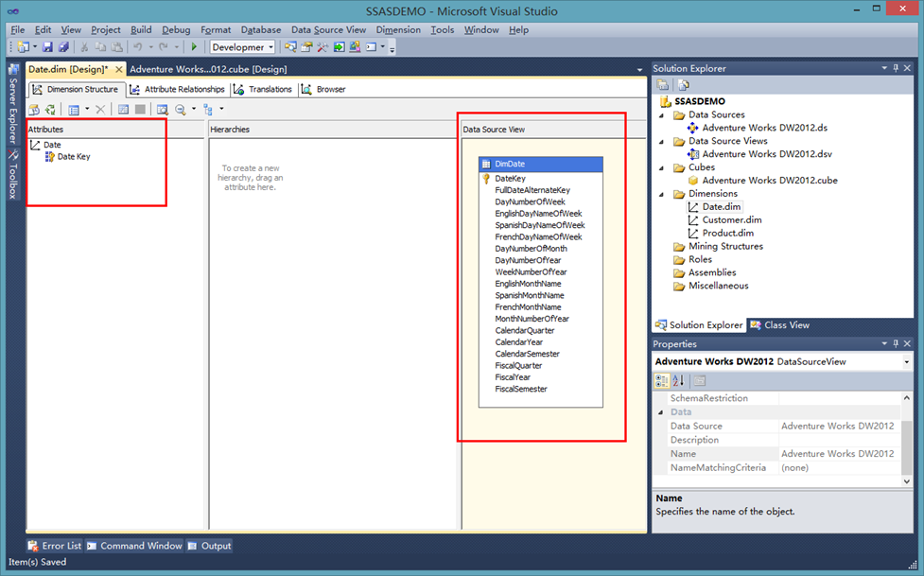The image size is (924, 576).
Task: Click the Find Table icon in dimension toolbar
Action: point(162,110)
